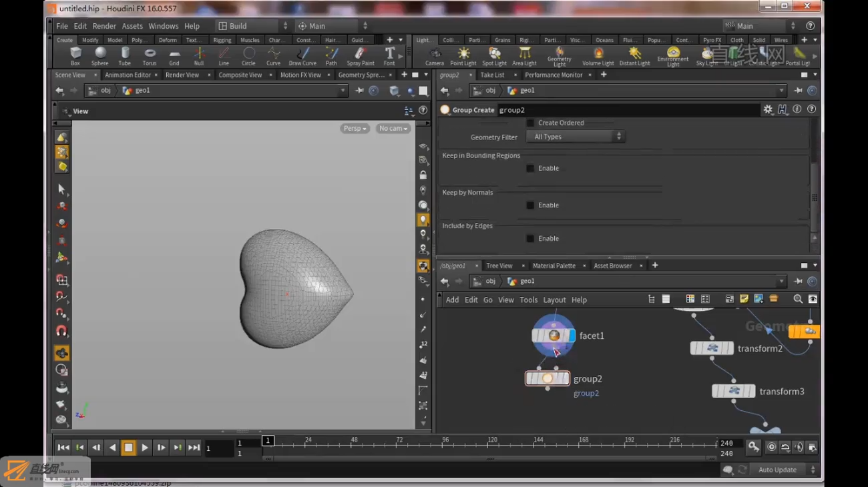Add an Area Light from the shelf
868x487 pixels.
coord(525,57)
